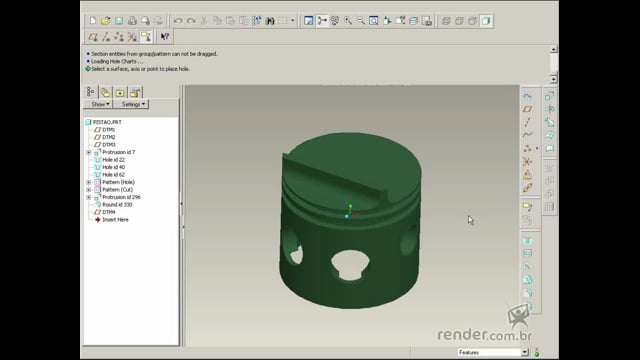Select DTM4 datum plane in tree

click(x=109, y=212)
